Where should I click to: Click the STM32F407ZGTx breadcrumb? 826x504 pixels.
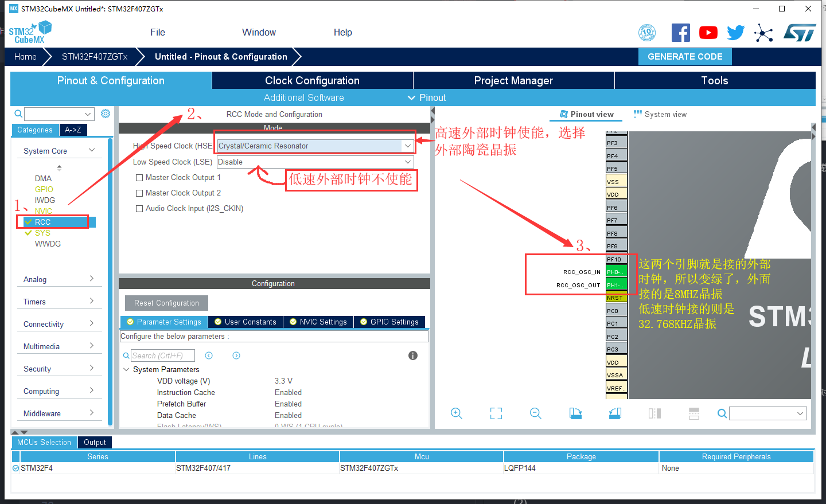click(x=95, y=57)
